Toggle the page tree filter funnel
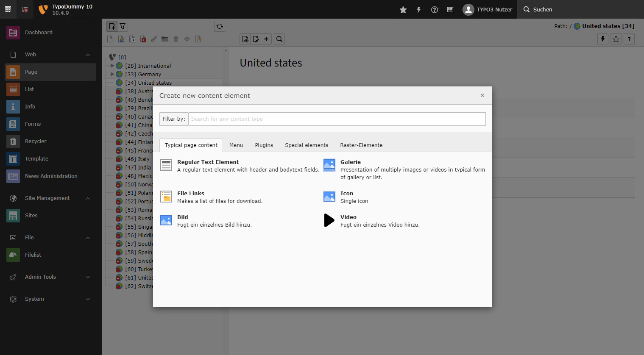 (x=123, y=26)
